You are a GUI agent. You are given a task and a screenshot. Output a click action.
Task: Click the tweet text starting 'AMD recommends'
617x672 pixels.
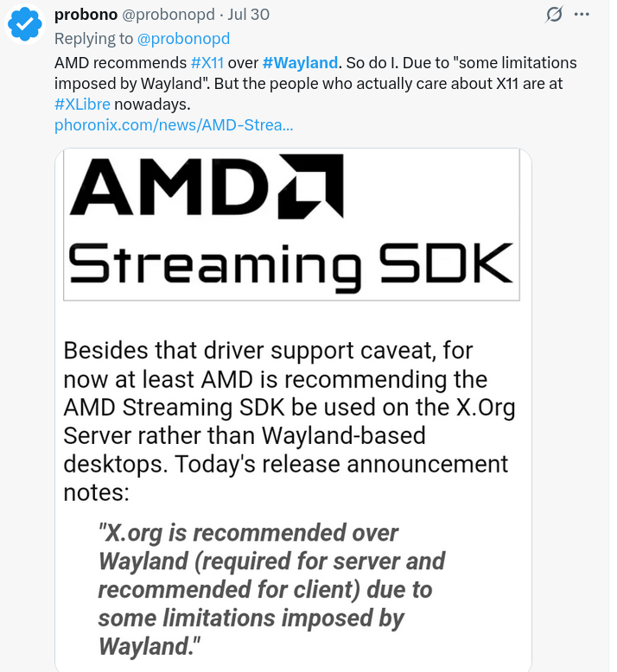point(315,84)
